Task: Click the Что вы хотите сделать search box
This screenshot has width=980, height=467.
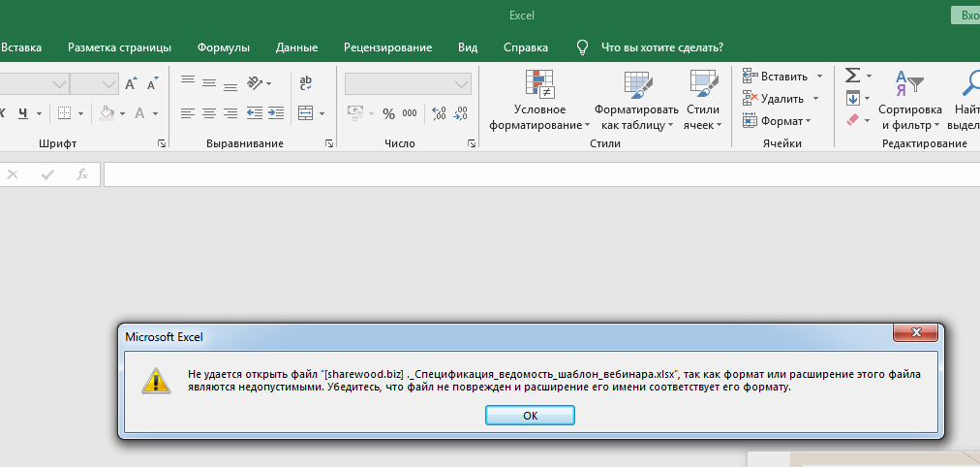Action: pyautogui.click(x=662, y=47)
